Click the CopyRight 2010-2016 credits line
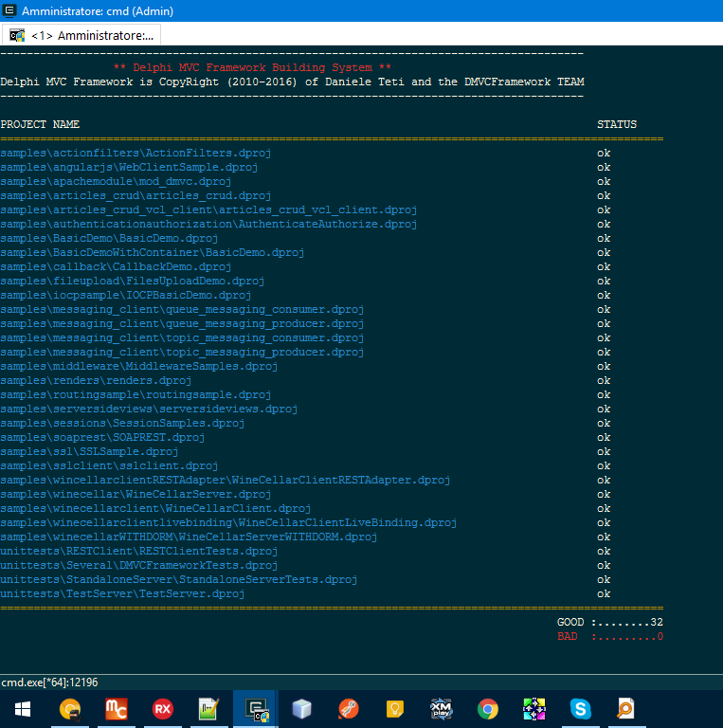723x728 pixels. pos(292,82)
